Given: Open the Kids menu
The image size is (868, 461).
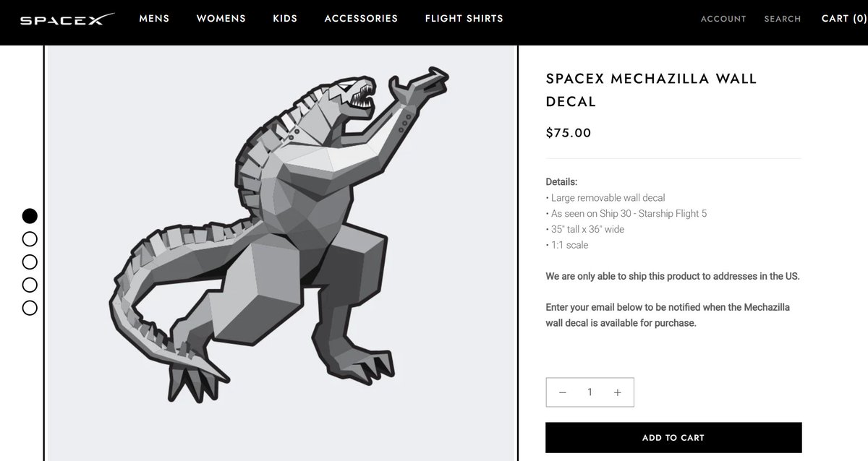Looking at the screenshot, I should (285, 18).
